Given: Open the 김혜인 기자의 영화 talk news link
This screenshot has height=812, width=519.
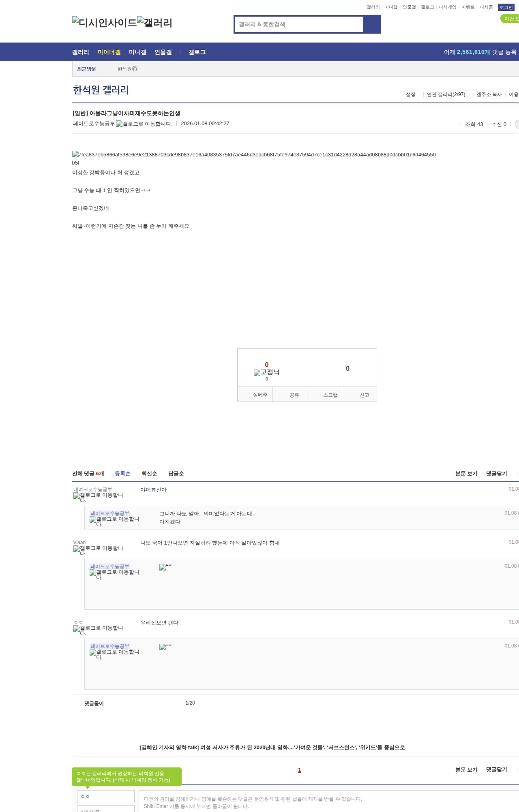Looking at the screenshot, I should coord(272,748).
